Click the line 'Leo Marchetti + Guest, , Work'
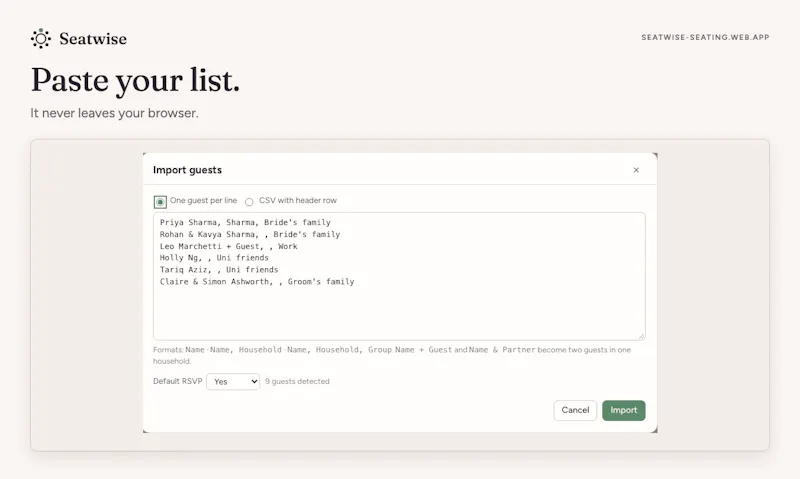This screenshot has height=479, width=800. [x=229, y=246]
